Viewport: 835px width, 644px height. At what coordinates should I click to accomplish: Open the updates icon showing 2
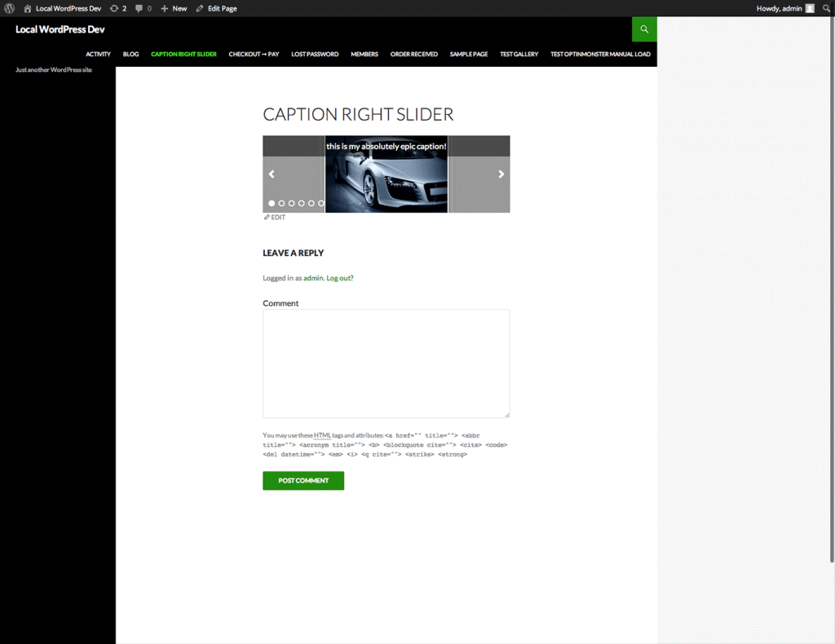(x=118, y=8)
